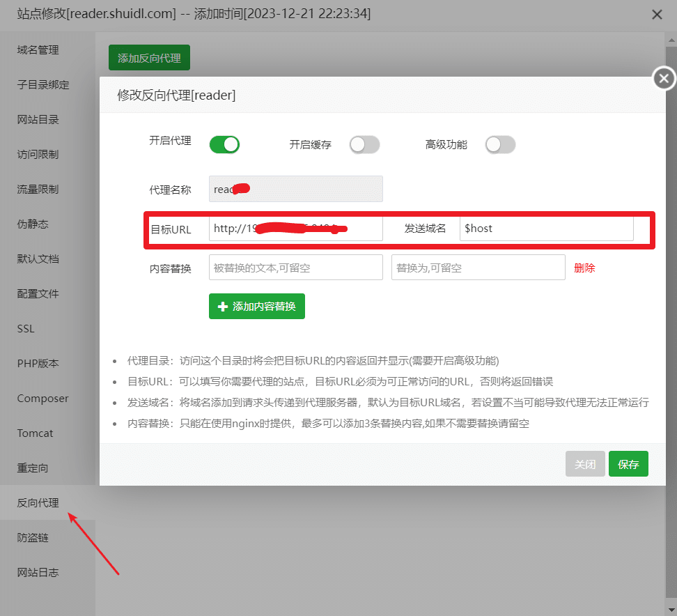Screen dimensions: 677x616
Task: Click the 关闭 button to dismiss dialog
Action: click(585, 463)
